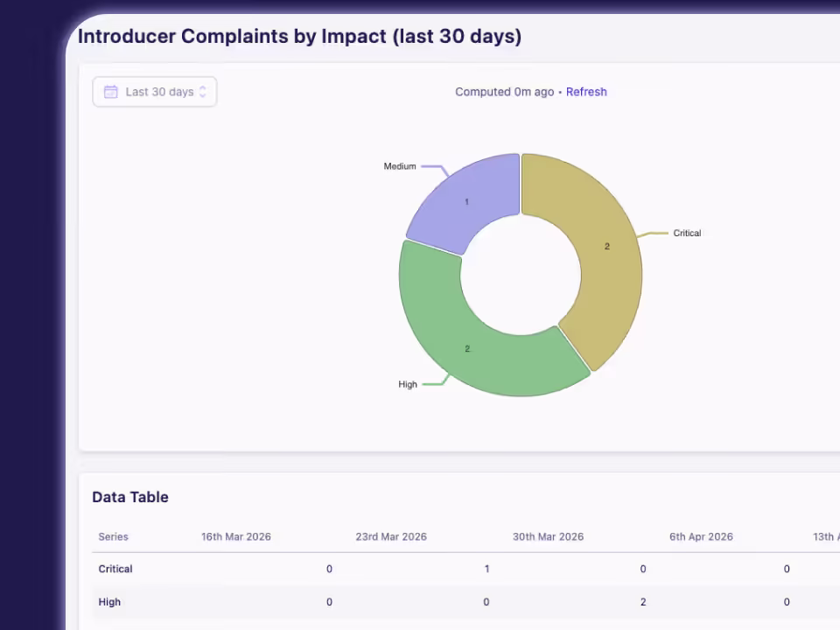This screenshot has height=630, width=840.
Task: Open the "Last 30 days" date range dropdown
Action: tap(154, 91)
